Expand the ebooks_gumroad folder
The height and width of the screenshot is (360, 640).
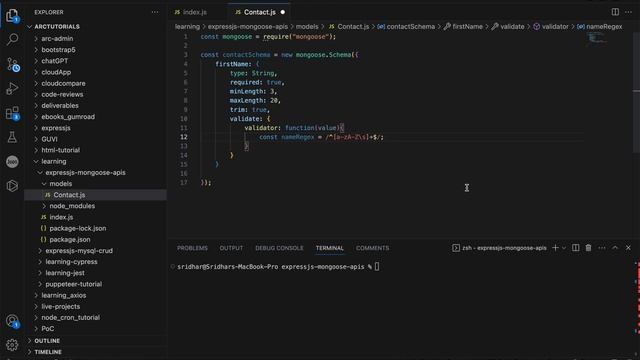[96, 117]
